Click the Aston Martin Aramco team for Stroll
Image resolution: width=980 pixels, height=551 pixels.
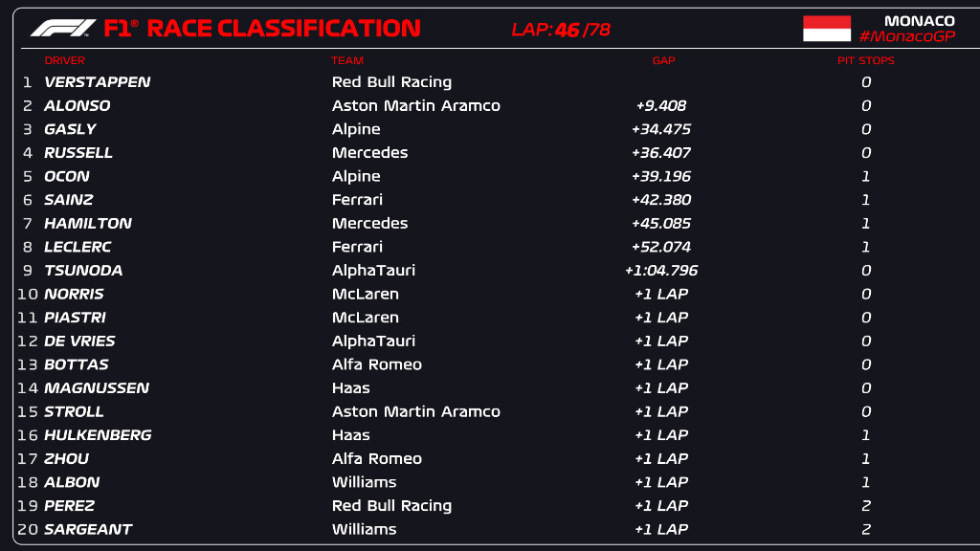(415, 412)
